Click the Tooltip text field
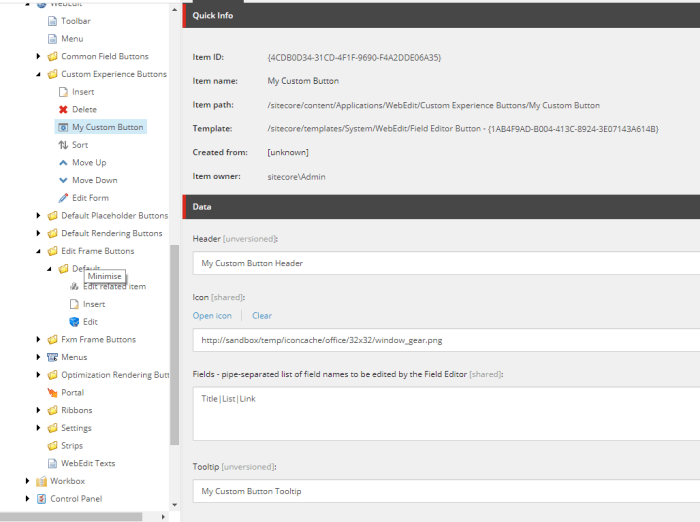Image resolution: width=700 pixels, height=522 pixels. pos(446,491)
